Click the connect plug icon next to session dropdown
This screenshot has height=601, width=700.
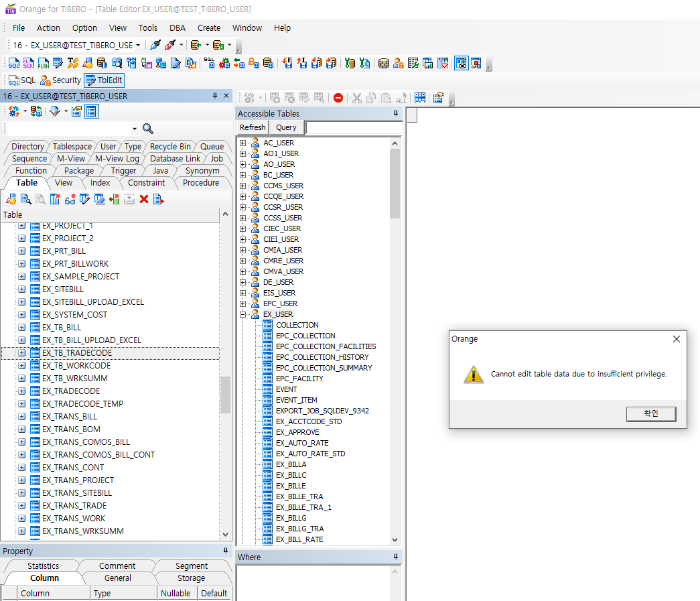155,45
